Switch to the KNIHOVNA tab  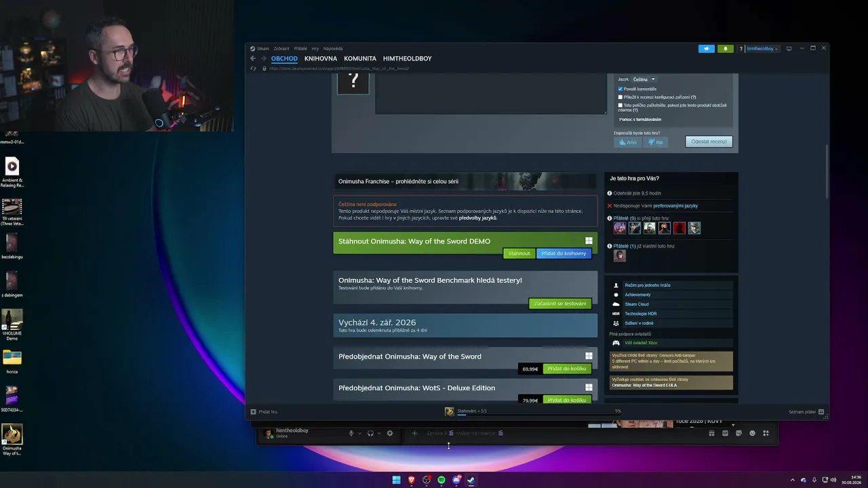321,58
